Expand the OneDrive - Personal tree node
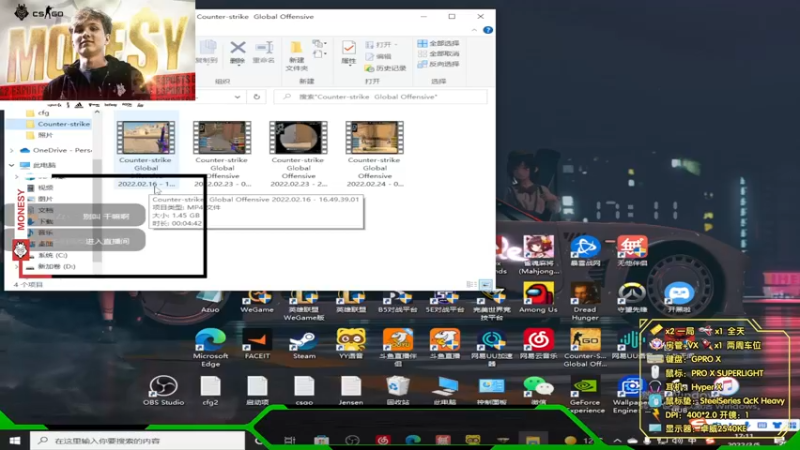 click(x=12, y=151)
